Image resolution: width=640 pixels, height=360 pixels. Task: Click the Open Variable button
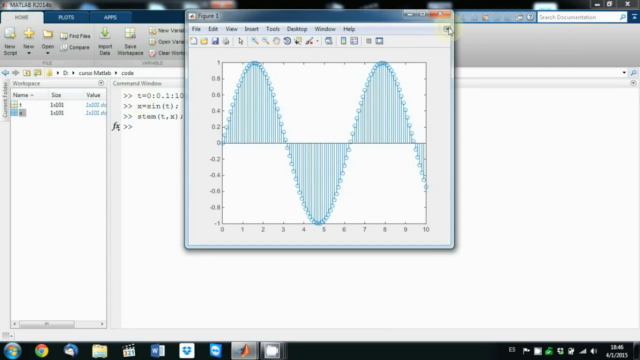point(167,42)
